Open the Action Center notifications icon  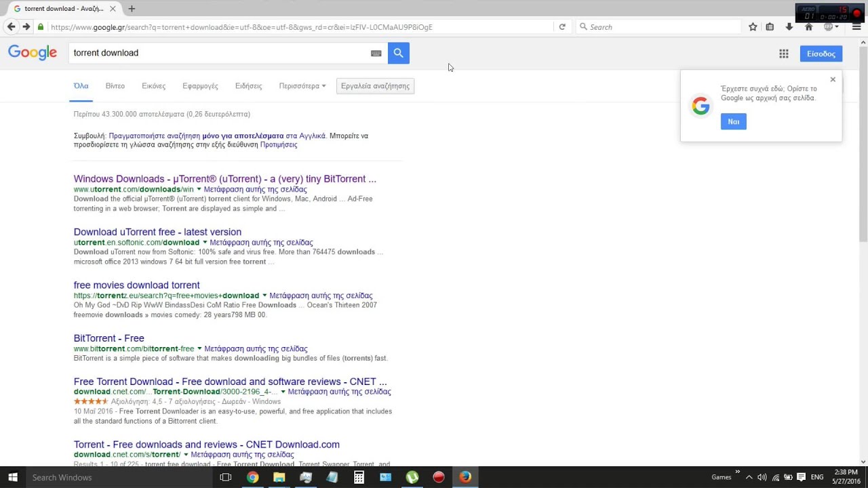pyautogui.click(x=802, y=477)
